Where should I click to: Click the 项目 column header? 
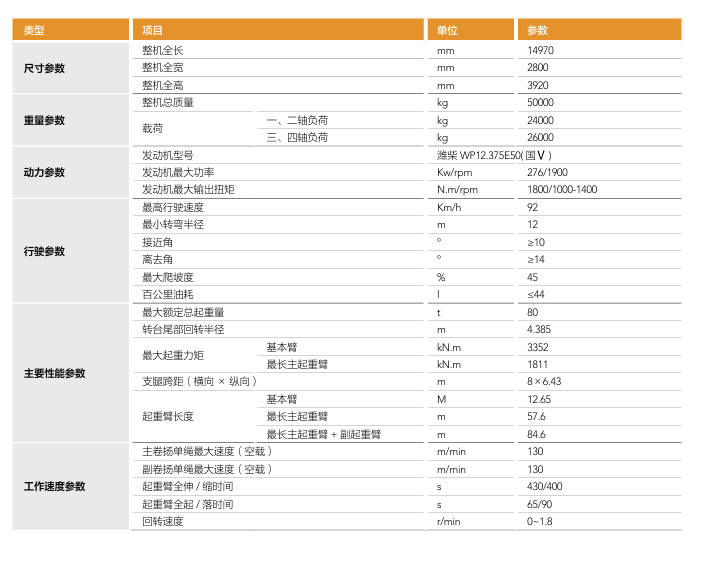point(278,30)
